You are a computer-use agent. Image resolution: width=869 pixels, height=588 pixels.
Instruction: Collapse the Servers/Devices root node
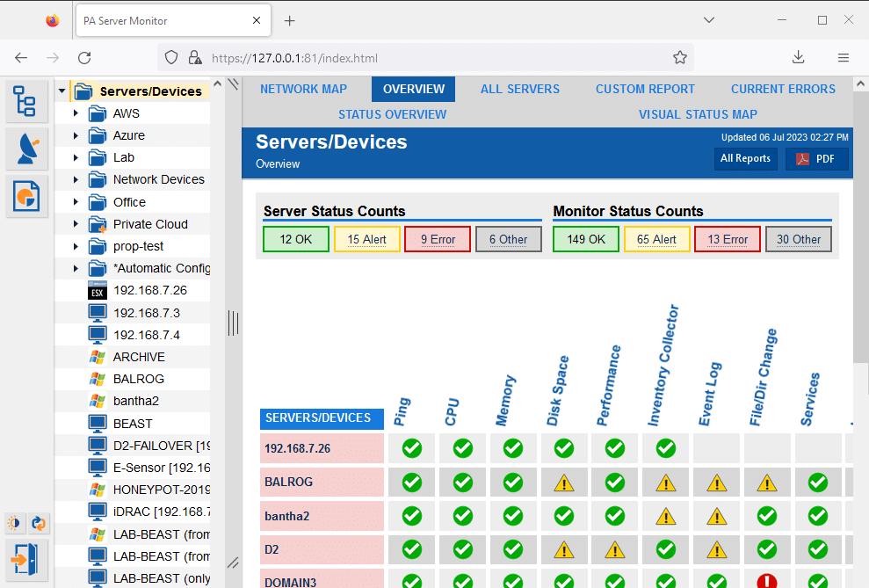click(x=62, y=91)
